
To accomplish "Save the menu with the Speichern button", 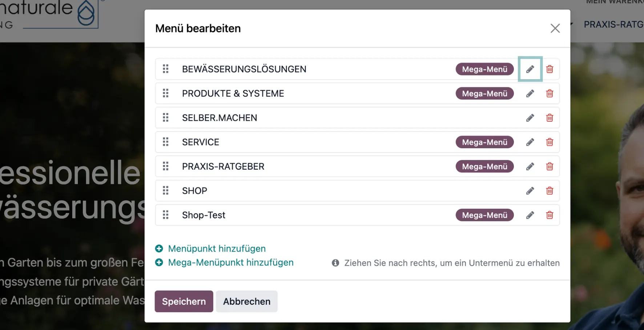I will 184,301.
